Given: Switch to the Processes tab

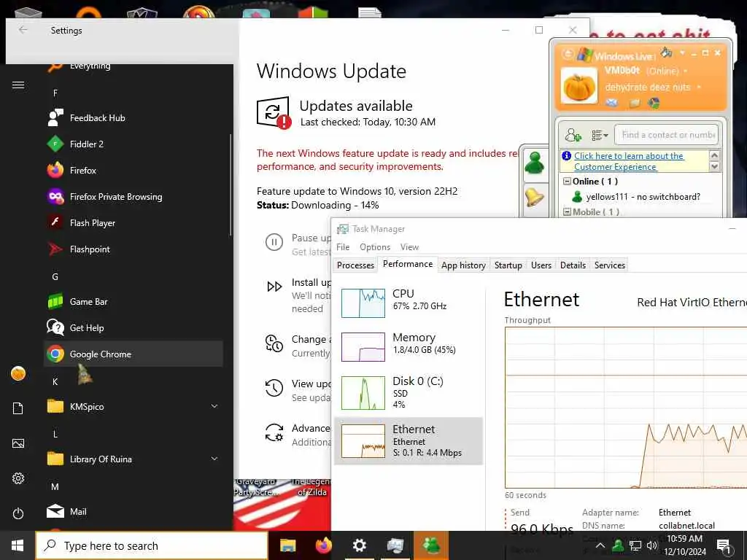Looking at the screenshot, I should (x=355, y=265).
